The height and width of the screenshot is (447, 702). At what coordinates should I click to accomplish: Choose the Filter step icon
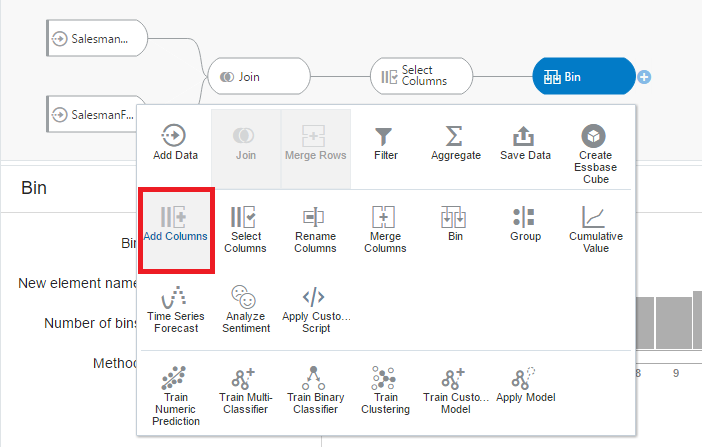[384, 136]
